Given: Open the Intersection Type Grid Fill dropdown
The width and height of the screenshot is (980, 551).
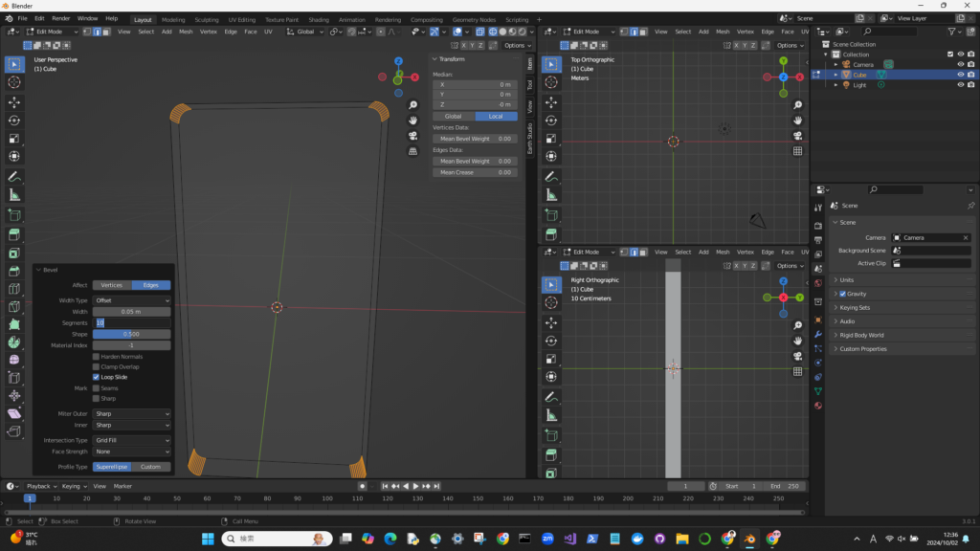Looking at the screenshot, I should (x=132, y=440).
